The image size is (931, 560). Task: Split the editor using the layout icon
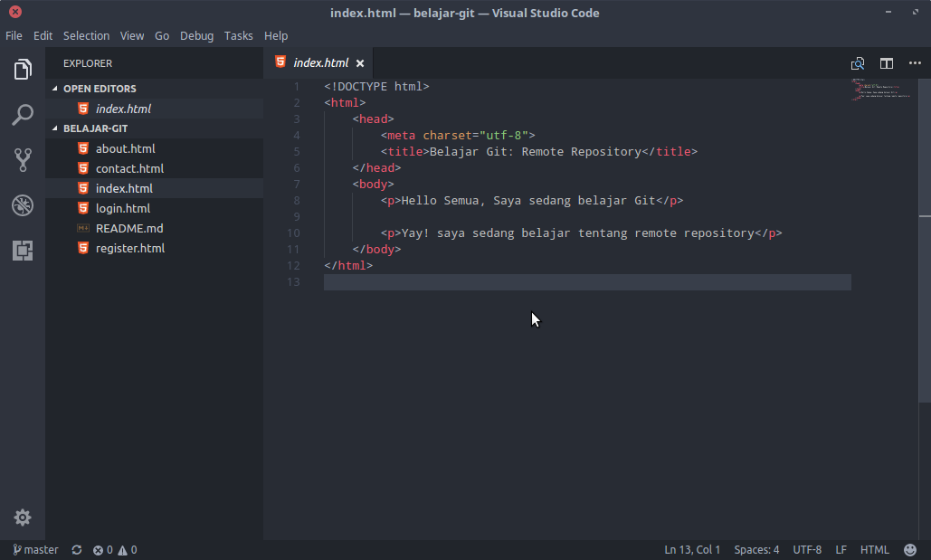tap(886, 63)
